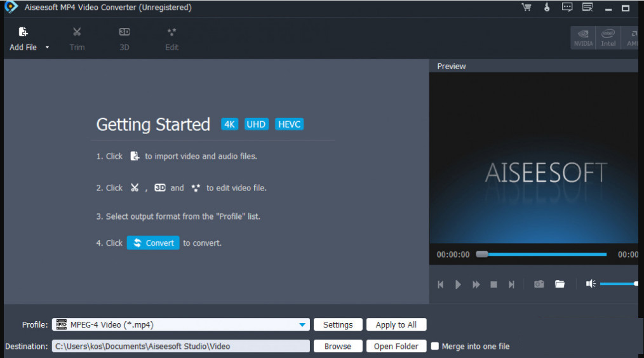Fast forward the preview
The image size is (644, 358).
pyautogui.click(x=476, y=284)
